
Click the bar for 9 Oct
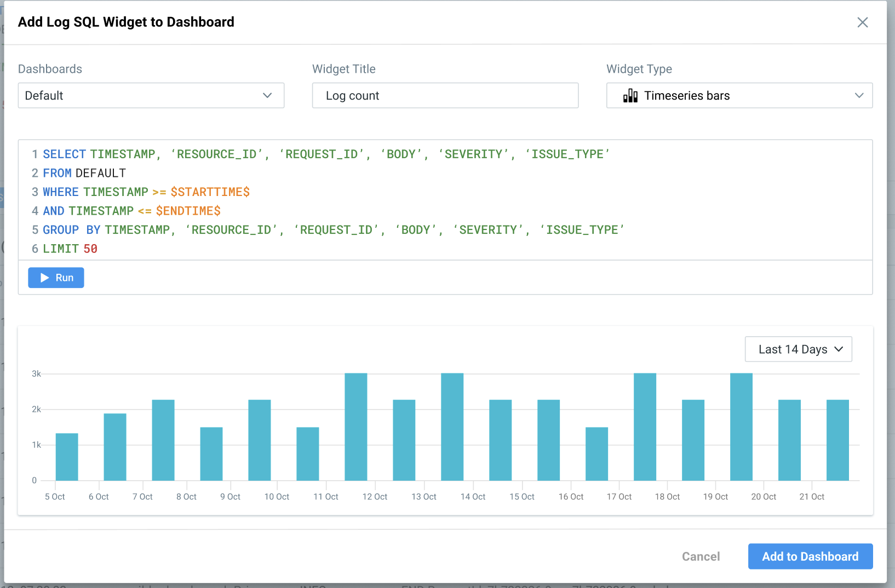point(260,440)
